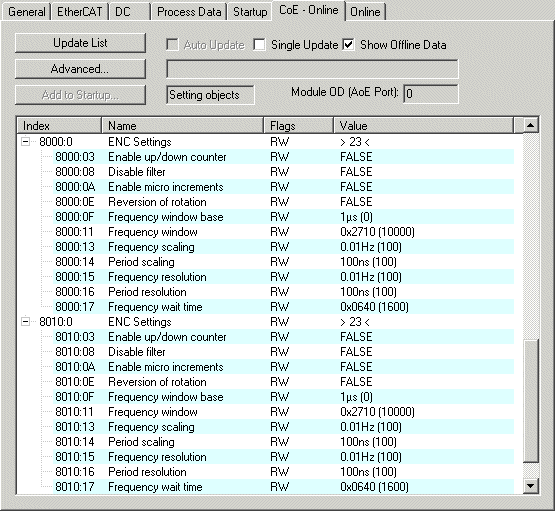The image size is (555, 511).
Task: Collapse the 8010:0 ENC Settings node
Action: coord(25,322)
